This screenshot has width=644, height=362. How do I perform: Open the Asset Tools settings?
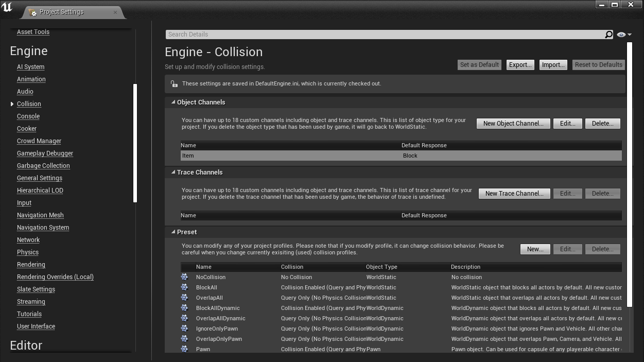[x=33, y=32]
